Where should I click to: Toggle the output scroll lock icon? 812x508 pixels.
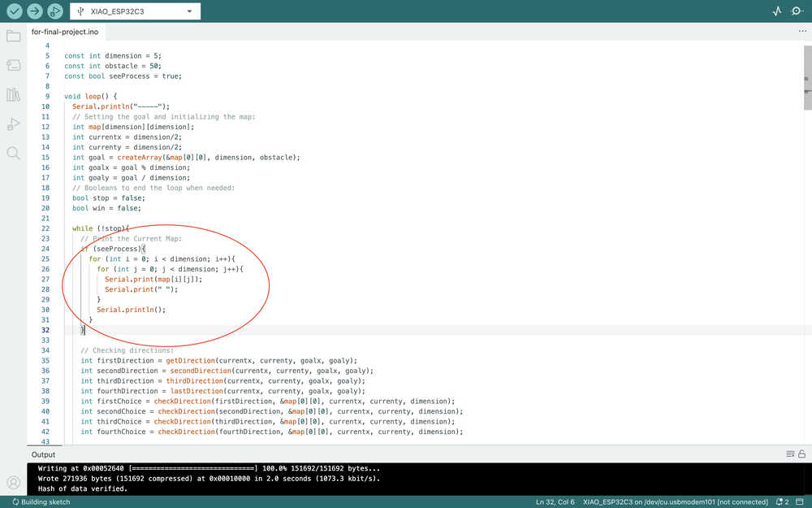(x=801, y=454)
